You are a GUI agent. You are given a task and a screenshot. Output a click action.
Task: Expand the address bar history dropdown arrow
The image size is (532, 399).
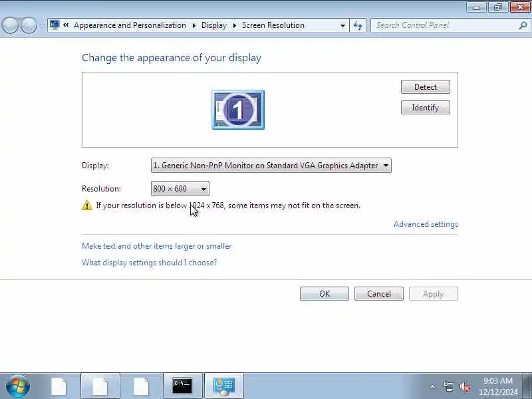point(342,25)
